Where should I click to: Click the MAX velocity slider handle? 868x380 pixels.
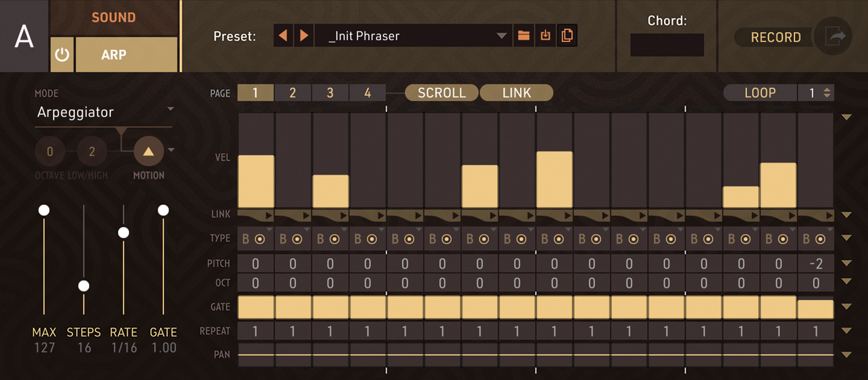tap(44, 210)
